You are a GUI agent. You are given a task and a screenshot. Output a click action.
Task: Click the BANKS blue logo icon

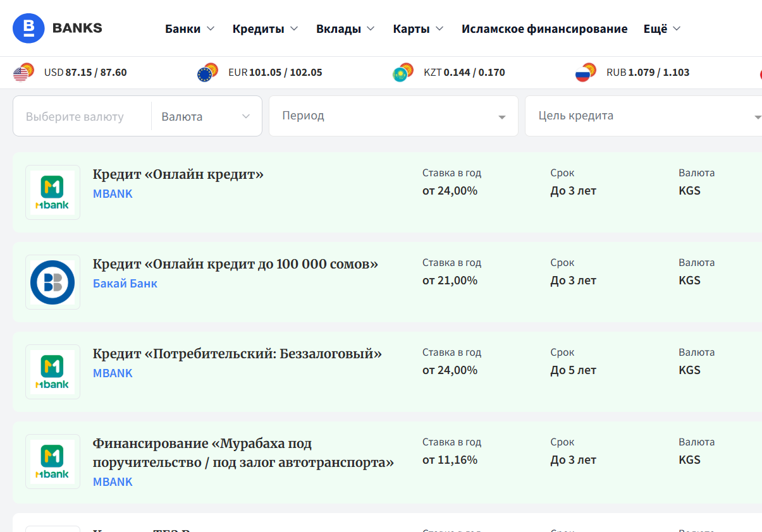(x=29, y=28)
